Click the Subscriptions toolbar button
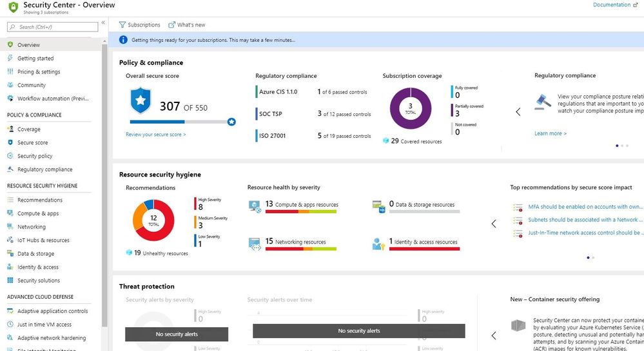Screen dimensions: 644x351 (x=140, y=24)
